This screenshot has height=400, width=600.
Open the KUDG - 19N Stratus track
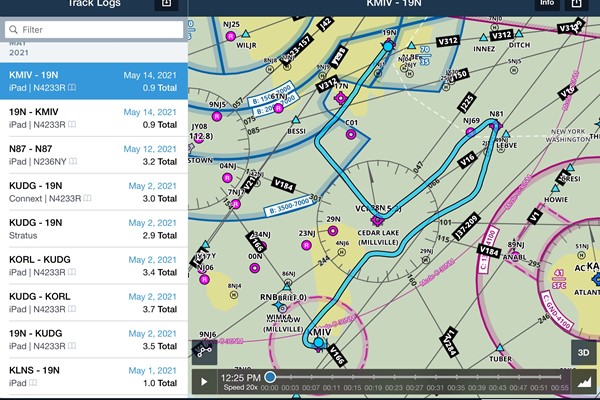[93, 229]
